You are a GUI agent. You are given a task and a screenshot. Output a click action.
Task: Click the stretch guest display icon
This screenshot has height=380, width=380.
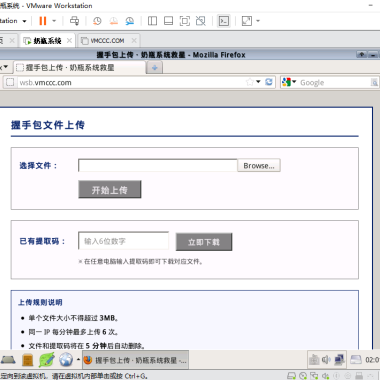click(x=247, y=21)
